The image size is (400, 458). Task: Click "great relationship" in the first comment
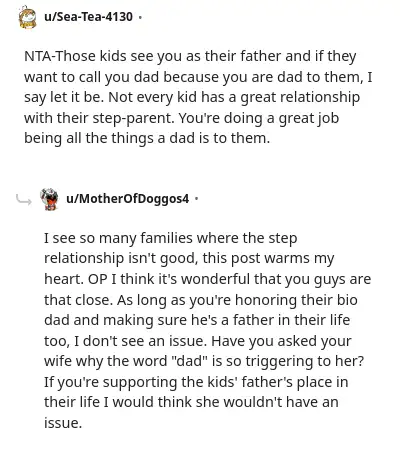coord(300,97)
